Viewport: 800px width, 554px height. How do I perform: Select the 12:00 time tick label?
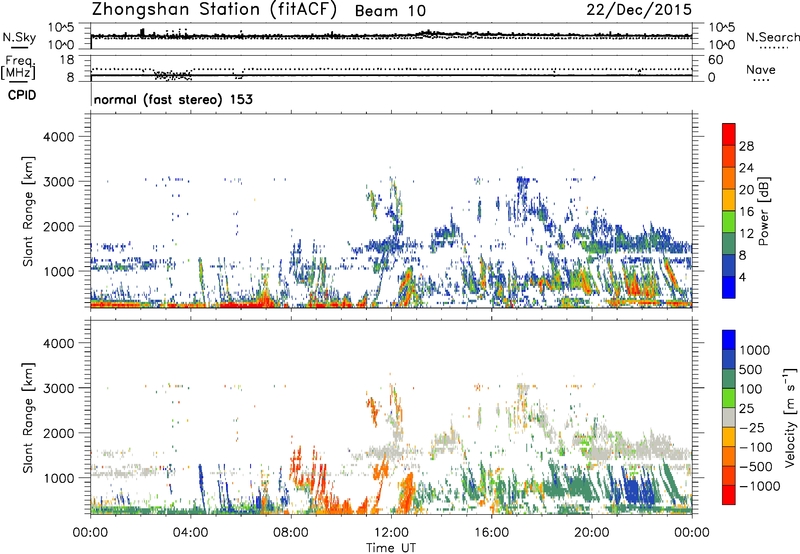point(391,533)
